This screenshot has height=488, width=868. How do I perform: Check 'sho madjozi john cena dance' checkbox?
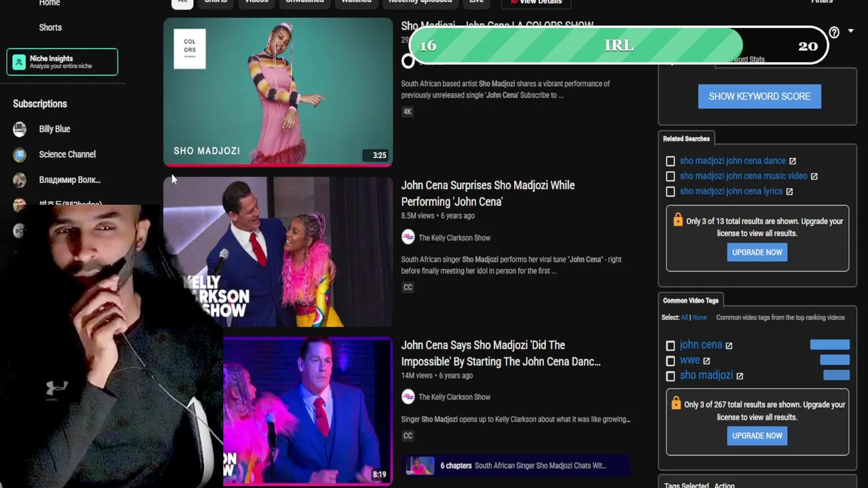coord(670,161)
